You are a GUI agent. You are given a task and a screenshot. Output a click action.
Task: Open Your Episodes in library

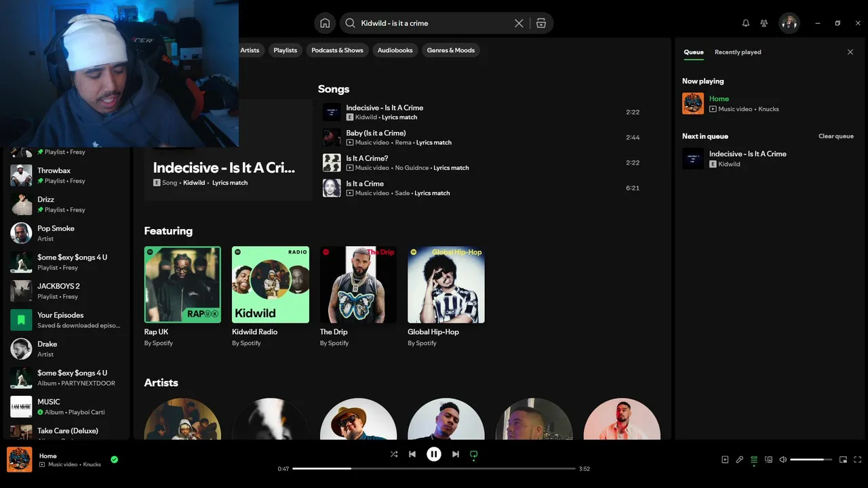coord(66,320)
